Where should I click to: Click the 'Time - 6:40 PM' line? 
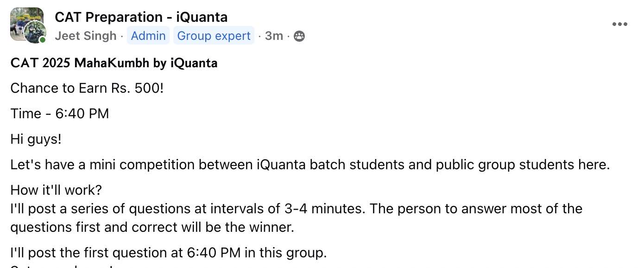[x=60, y=114]
